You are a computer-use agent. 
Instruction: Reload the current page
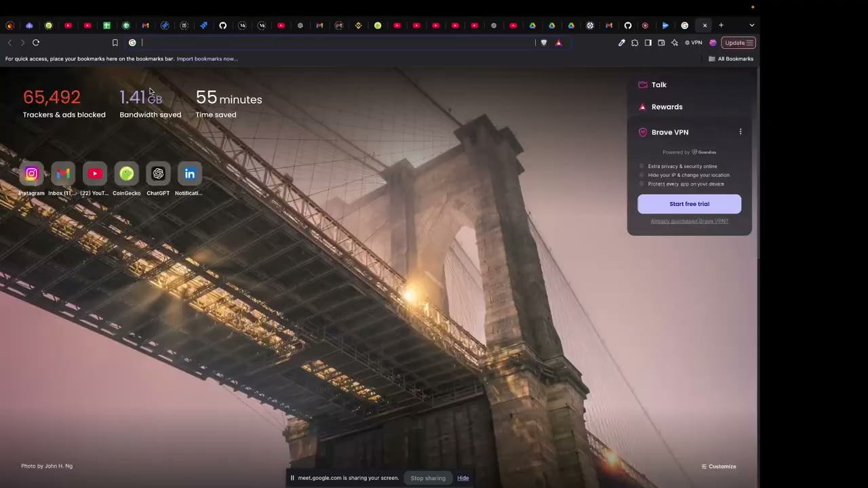[36, 43]
